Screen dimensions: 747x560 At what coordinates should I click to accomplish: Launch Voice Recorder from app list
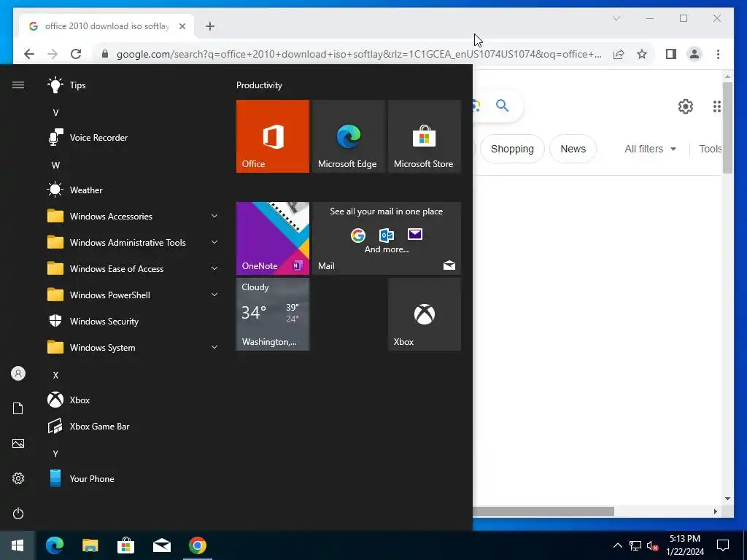133,138
